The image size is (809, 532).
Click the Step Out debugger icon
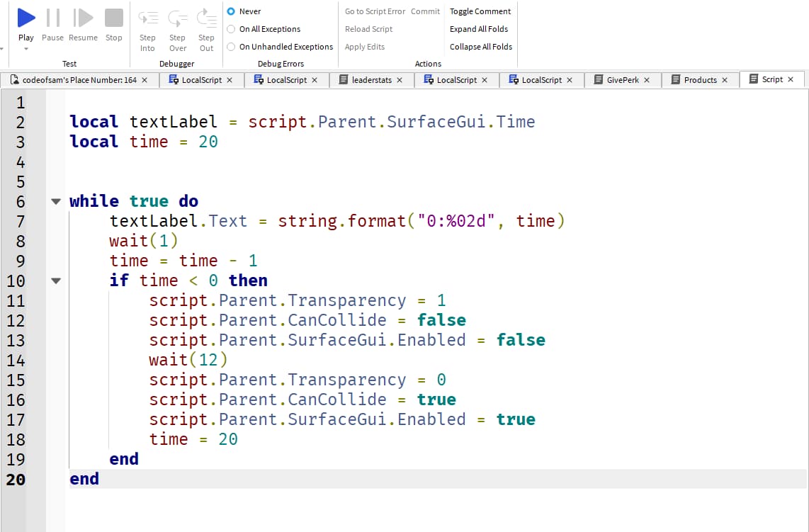206,18
